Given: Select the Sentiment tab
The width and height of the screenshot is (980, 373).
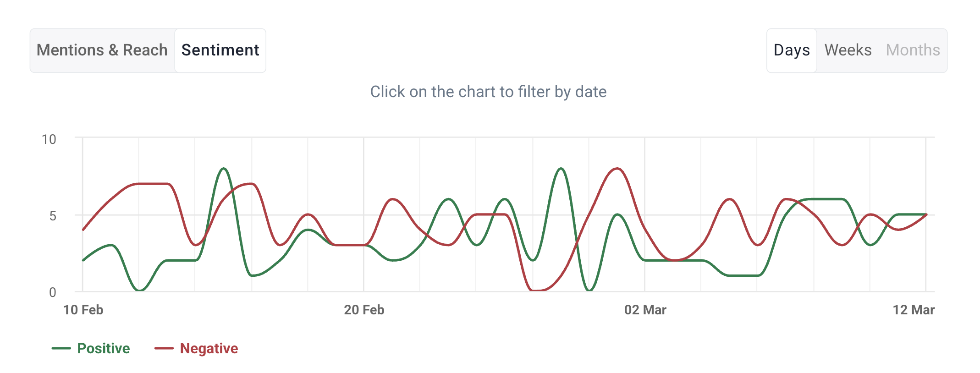Looking at the screenshot, I should pos(220,50).
